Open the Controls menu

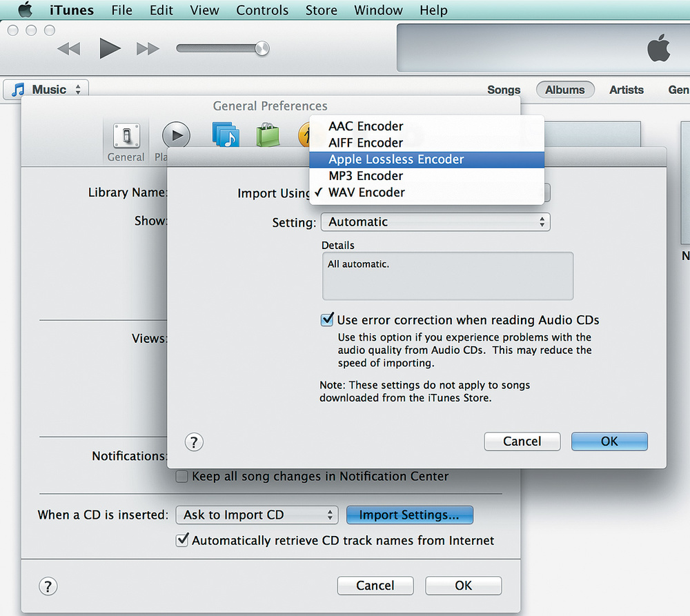262,10
